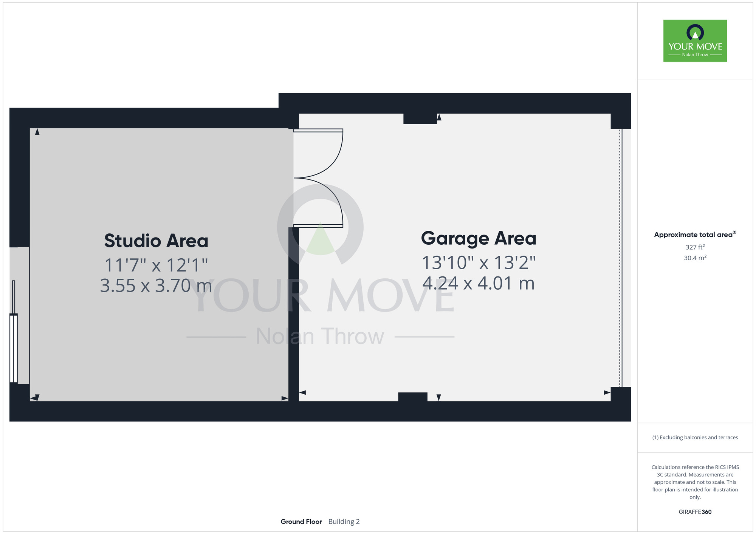Click the 327 ft² area value
The height and width of the screenshot is (534, 756).
tap(695, 247)
